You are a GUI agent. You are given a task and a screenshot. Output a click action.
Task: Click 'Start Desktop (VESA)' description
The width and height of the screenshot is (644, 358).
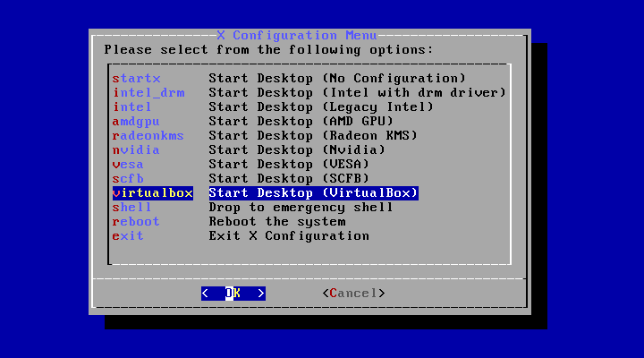289,165
